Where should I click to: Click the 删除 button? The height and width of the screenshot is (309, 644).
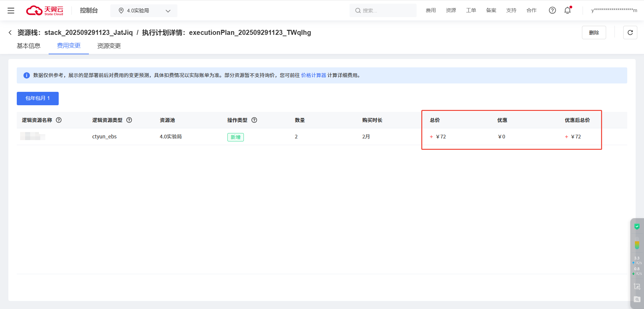pos(594,33)
